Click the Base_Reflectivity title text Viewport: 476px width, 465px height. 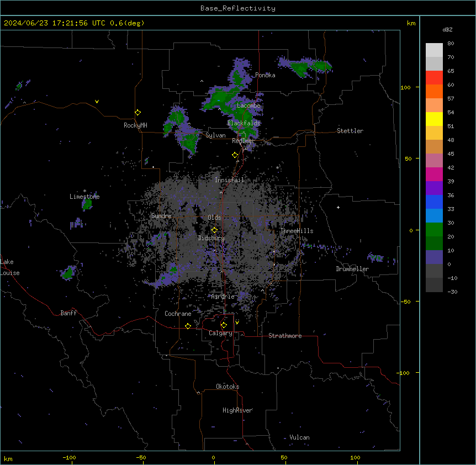pos(238,8)
